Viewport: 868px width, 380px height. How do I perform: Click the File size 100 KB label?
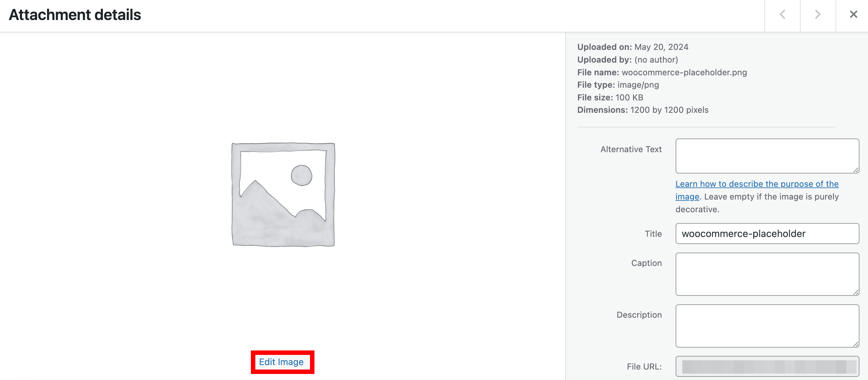[x=610, y=97]
